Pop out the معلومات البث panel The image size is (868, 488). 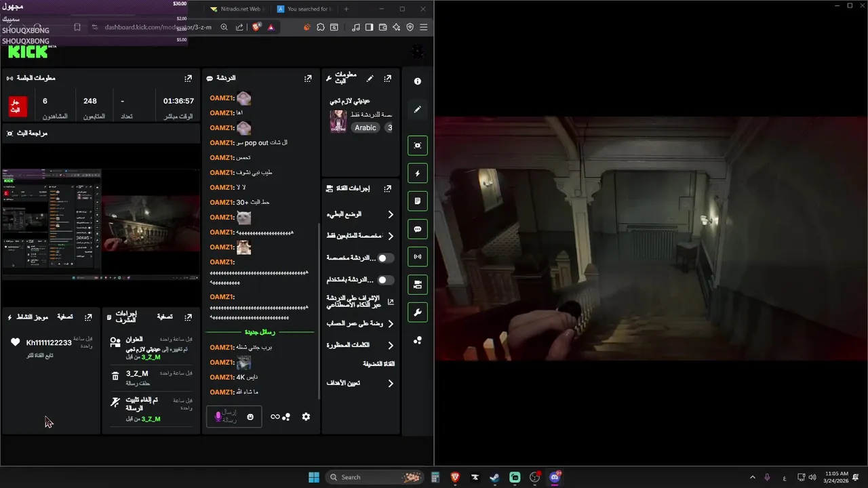click(387, 79)
